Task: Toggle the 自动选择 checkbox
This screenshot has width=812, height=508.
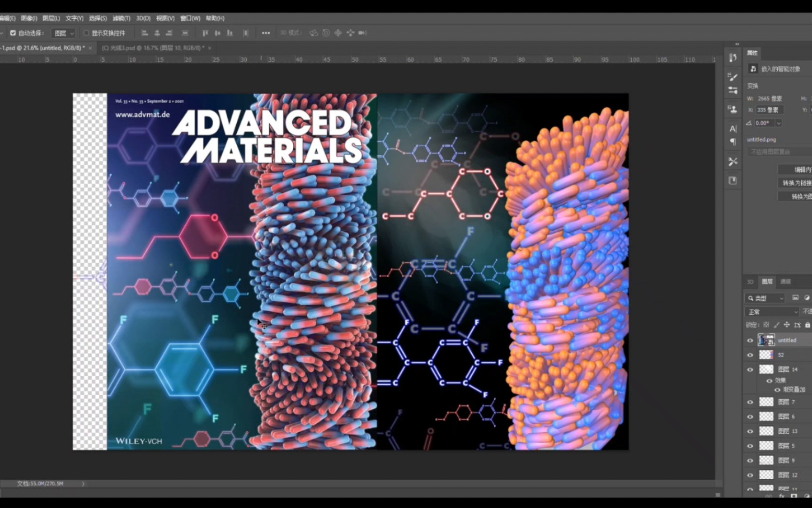Action: [x=13, y=33]
